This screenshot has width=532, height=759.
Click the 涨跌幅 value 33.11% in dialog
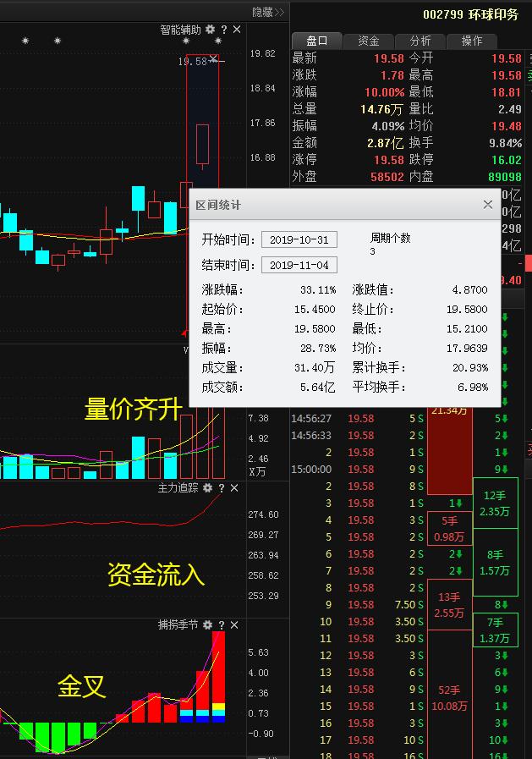tap(318, 290)
